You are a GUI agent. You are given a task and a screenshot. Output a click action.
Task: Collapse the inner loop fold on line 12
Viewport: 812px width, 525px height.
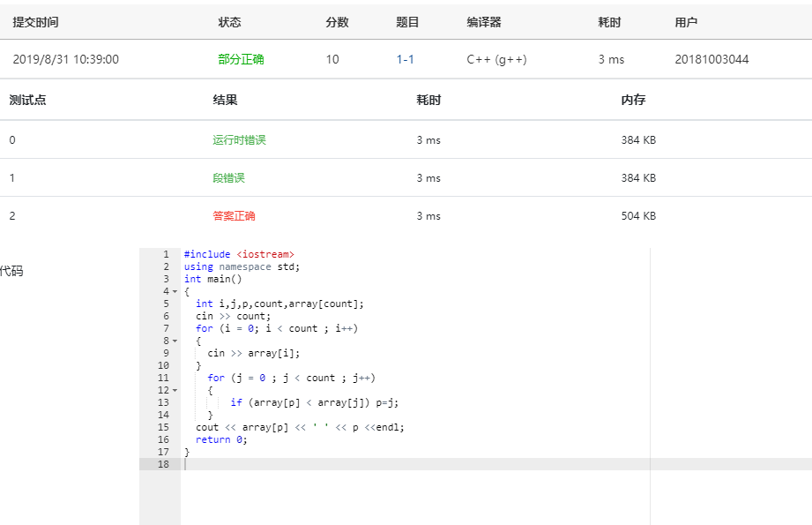tap(174, 389)
